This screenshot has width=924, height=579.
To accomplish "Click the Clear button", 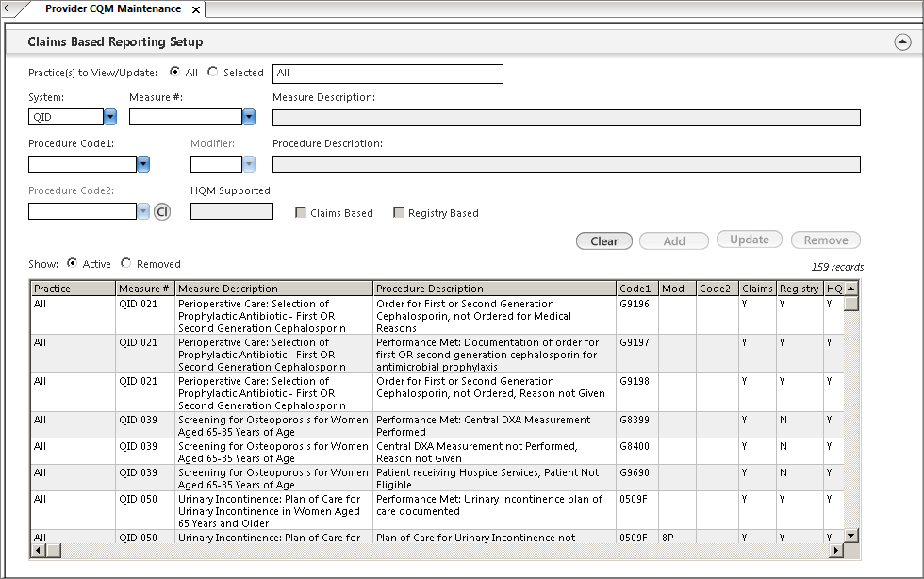I will point(604,241).
